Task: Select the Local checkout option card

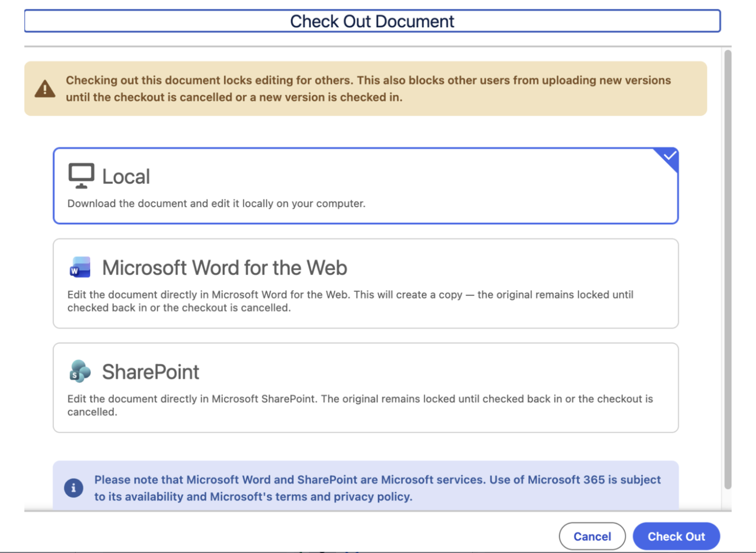Action: (366, 186)
